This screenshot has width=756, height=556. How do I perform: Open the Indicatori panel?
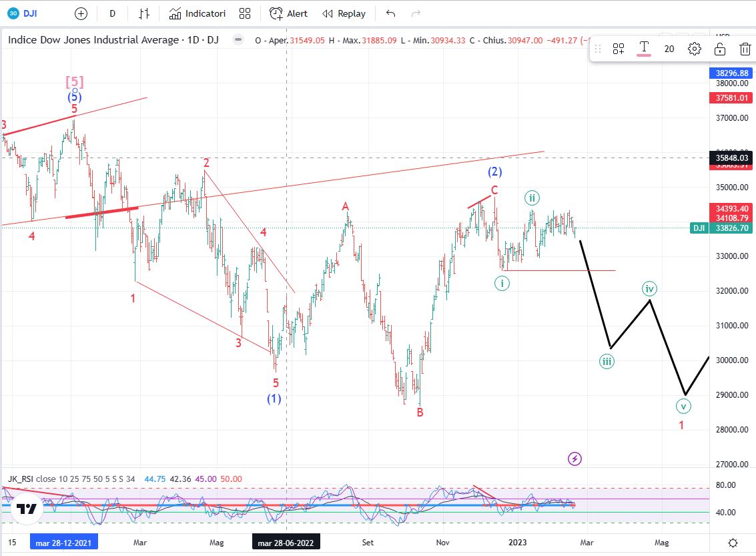pos(198,13)
